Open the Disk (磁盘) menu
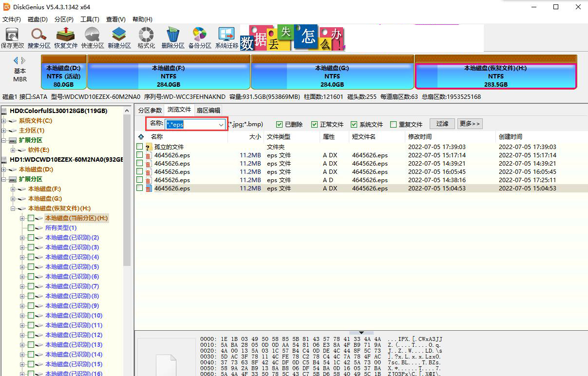 (38, 19)
